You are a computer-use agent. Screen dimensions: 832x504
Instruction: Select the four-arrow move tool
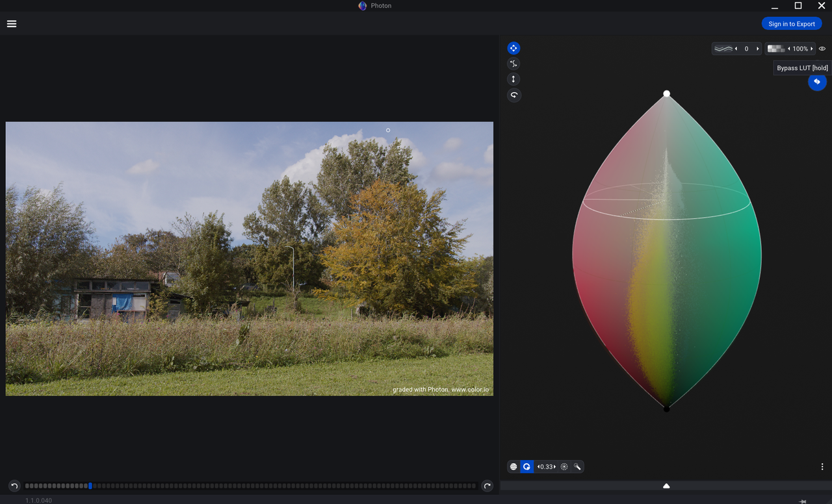point(513,48)
